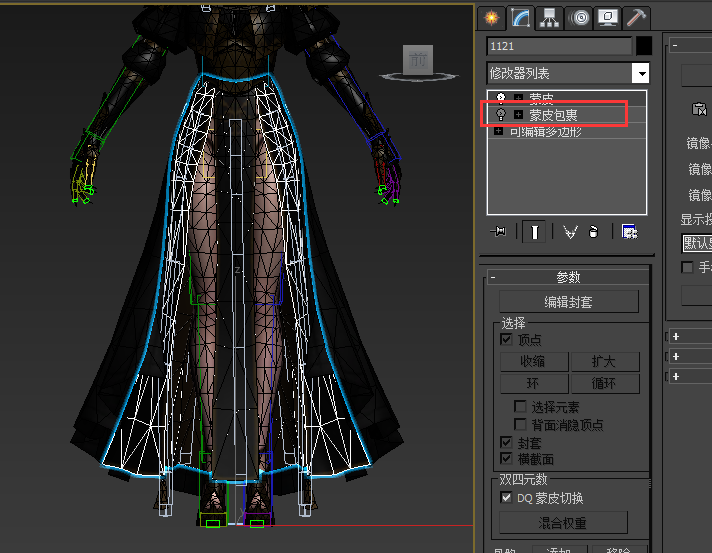The image size is (712, 553).
Task: Click the 扩大 button
Action: 605,361
